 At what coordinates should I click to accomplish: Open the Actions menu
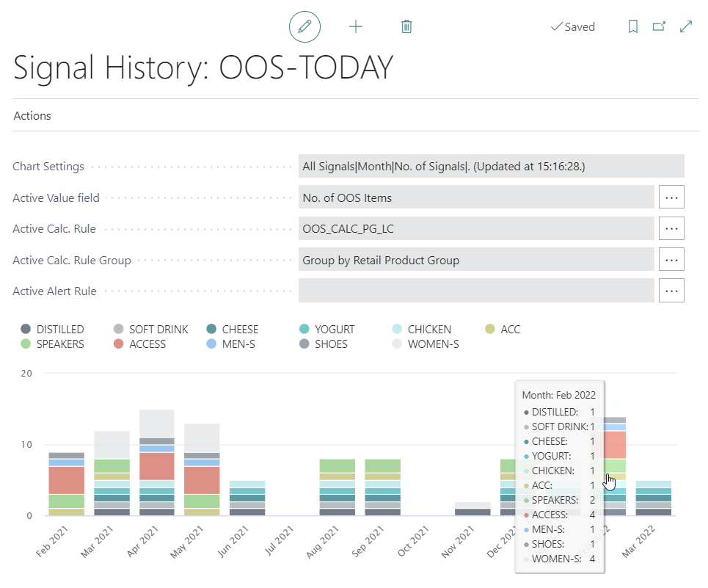[32, 116]
